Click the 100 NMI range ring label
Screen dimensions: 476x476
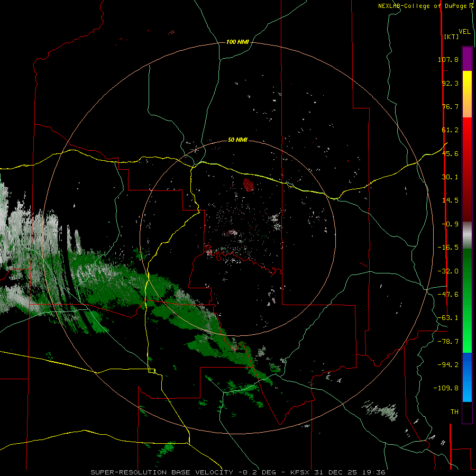point(237,42)
